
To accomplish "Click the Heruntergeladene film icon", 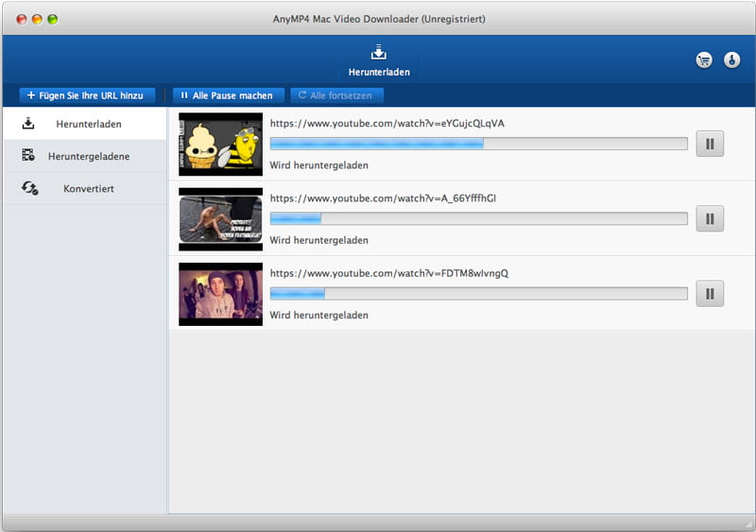I will [28, 155].
